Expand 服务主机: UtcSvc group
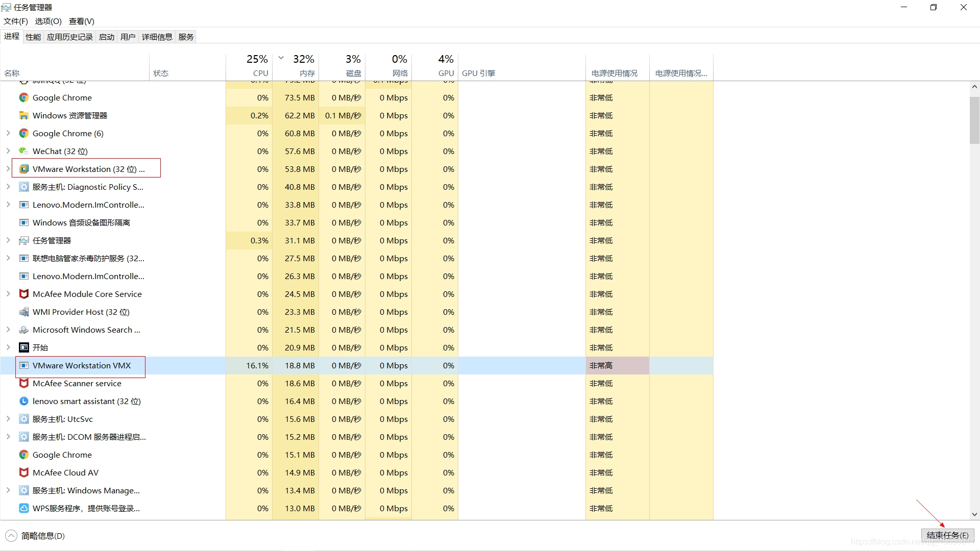This screenshot has width=980, height=551. click(x=8, y=419)
